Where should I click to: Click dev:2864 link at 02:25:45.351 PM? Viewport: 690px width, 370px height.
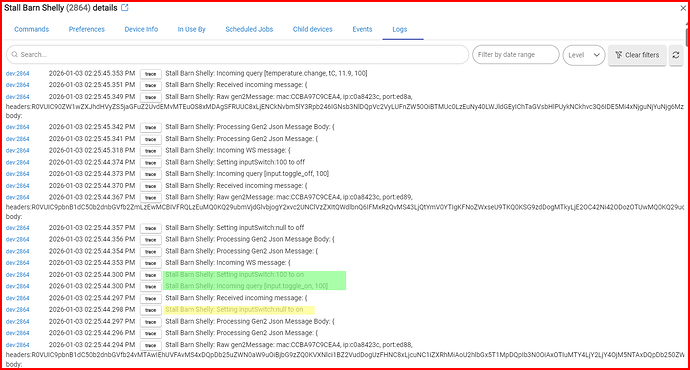coord(18,85)
